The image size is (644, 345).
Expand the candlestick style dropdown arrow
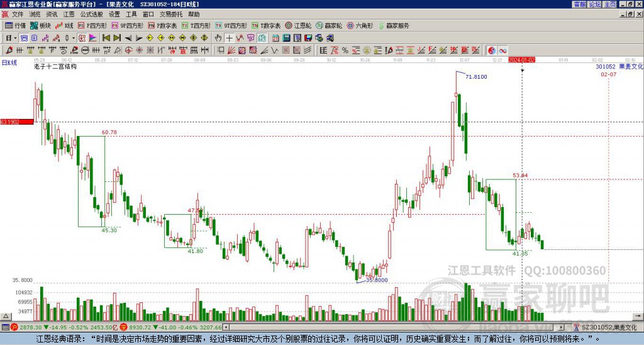pyautogui.click(x=74, y=38)
